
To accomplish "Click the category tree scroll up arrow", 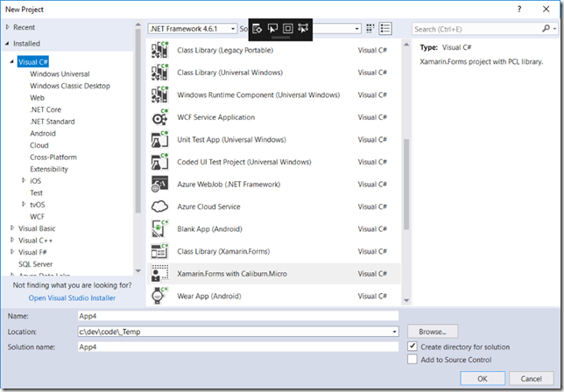I will (x=138, y=24).
